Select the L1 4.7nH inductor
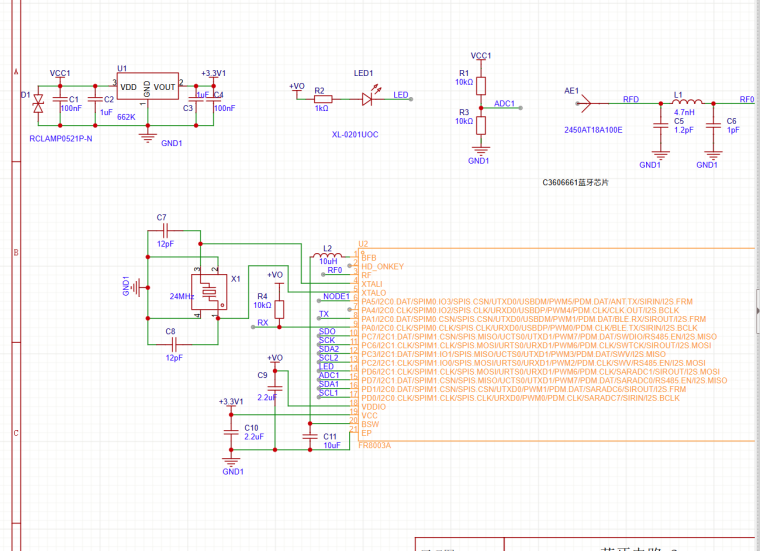 pos(688,101)
